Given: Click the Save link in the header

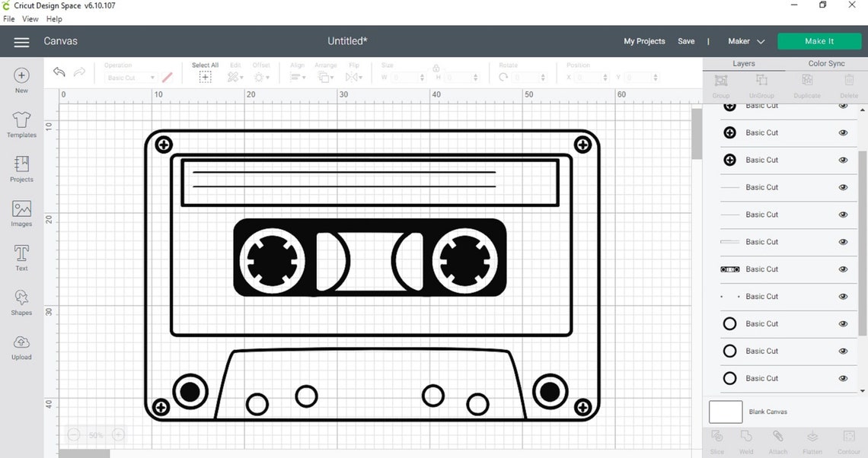Looking at the screenshot, I should (x=686, y=41).
